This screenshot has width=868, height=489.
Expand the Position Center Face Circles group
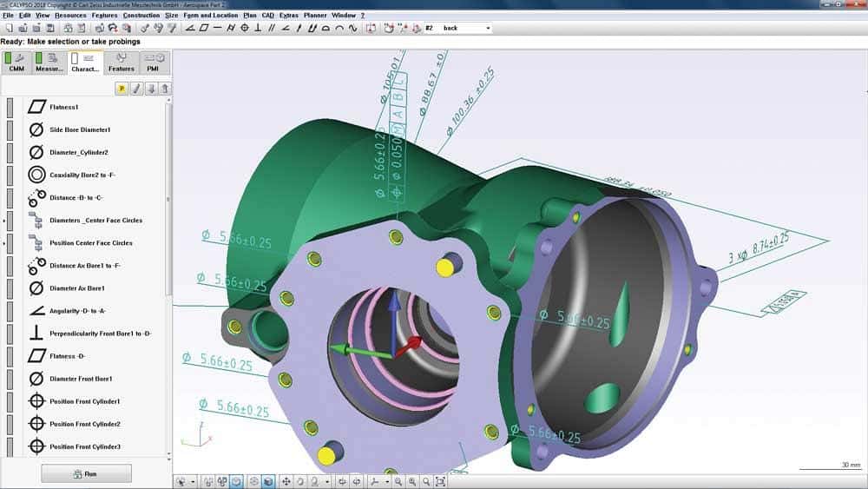pyautogui.click(x=3, y=243)
